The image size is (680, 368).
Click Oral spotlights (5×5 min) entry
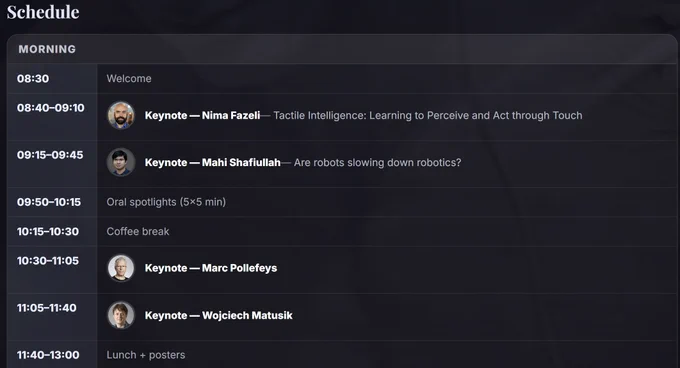(x=166, y=202)
